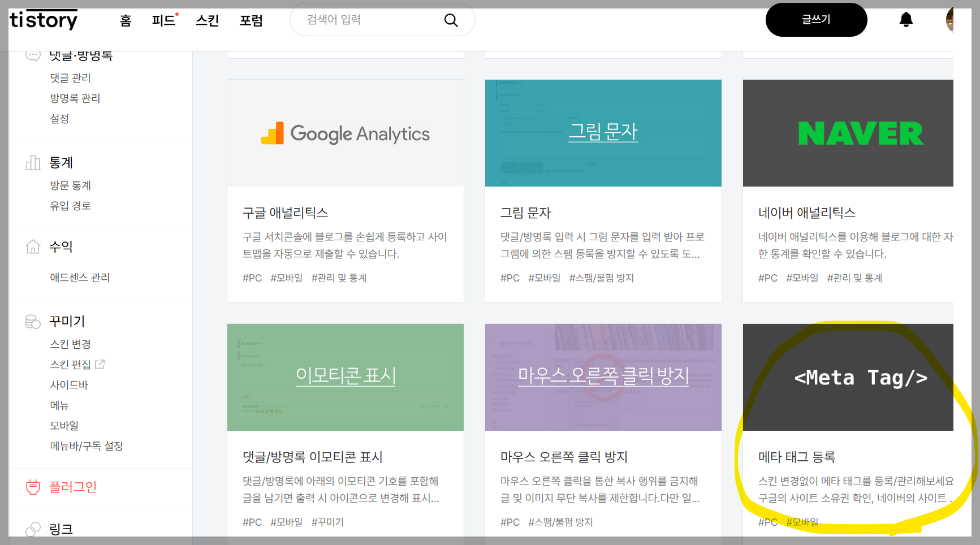Click the 통계 bar chart icon
The image size is (980, 545).
coord(33,163)
